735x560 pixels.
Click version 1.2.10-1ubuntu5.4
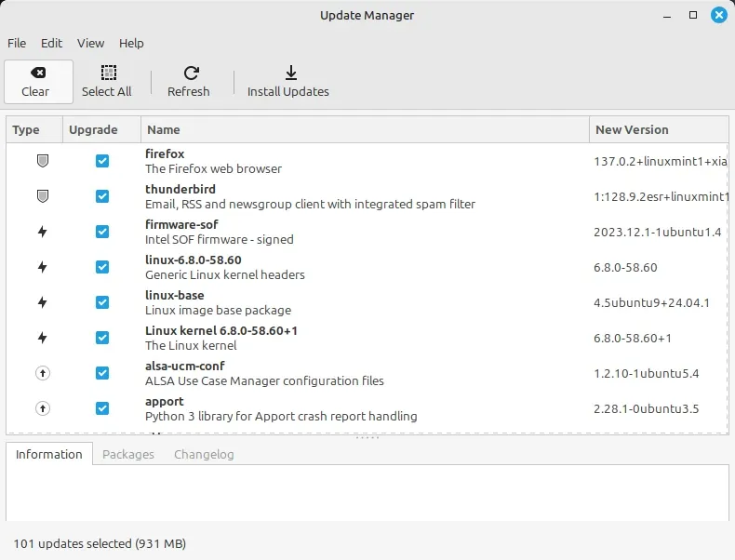(x=646, y=374)
